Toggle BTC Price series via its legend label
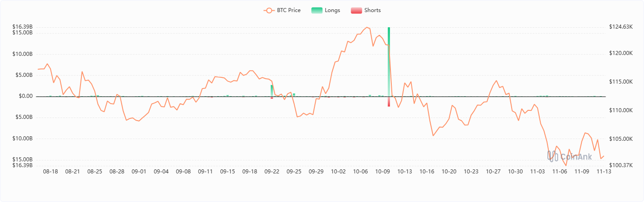644x202 pixels. pos(289,10)
